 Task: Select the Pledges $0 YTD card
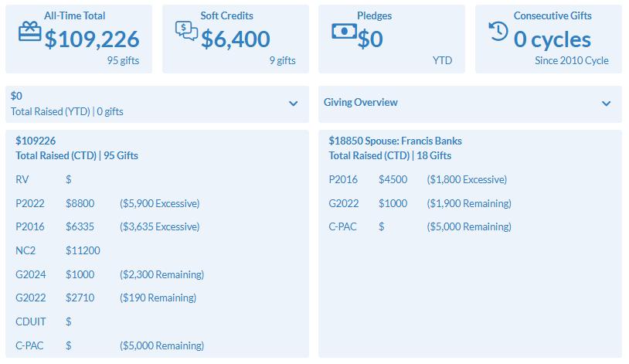click(392, 39)
